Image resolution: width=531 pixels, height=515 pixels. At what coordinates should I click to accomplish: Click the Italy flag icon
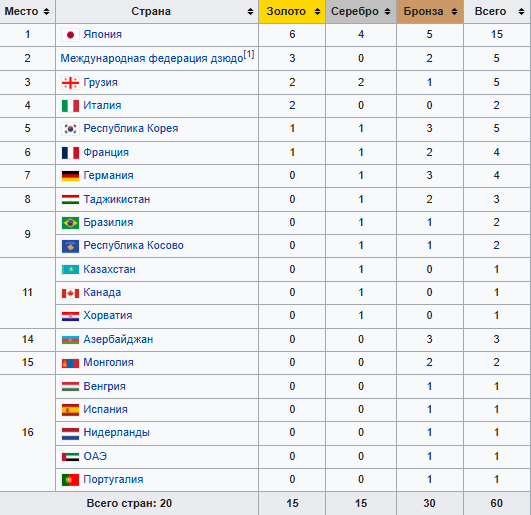pyautogui.click(x=70, y=106)
